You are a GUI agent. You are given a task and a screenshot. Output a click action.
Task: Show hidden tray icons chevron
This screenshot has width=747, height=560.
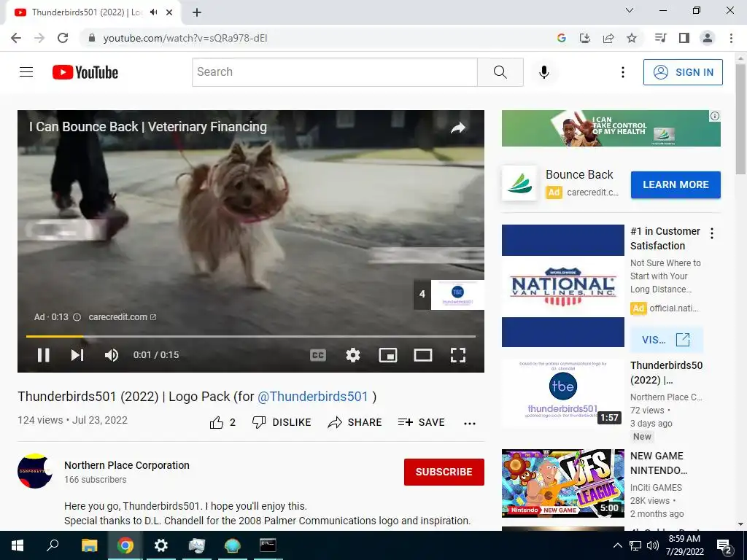617,545
